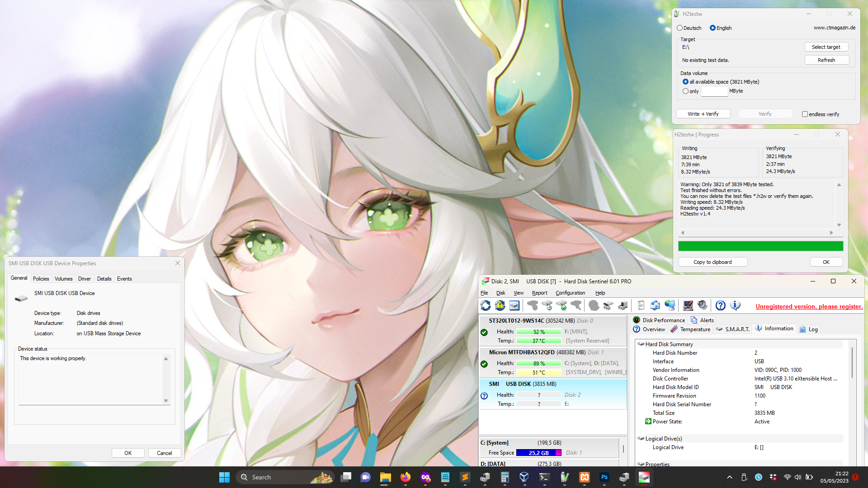Image resolution: width=868 pixels, height=488 pixels.
Task: Click unknown status icon for SMI USB DISK
Action: pyautogui.click(x=484, y=395)
